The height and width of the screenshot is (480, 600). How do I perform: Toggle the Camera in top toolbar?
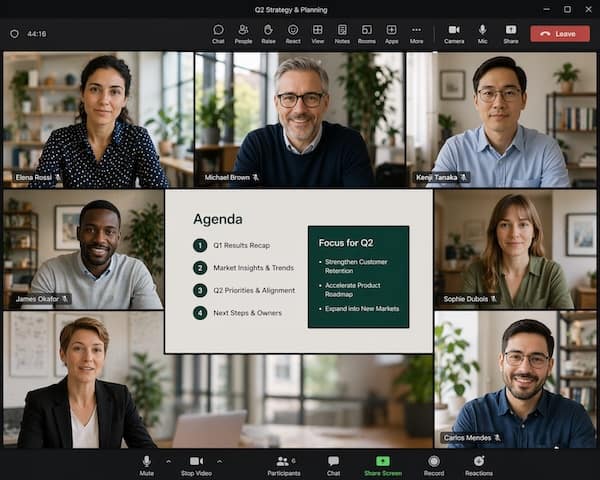[x=454, y=34]
